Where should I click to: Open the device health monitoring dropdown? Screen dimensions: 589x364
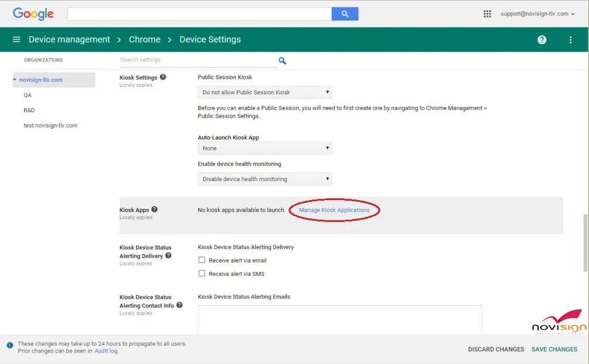pos(265,179)
